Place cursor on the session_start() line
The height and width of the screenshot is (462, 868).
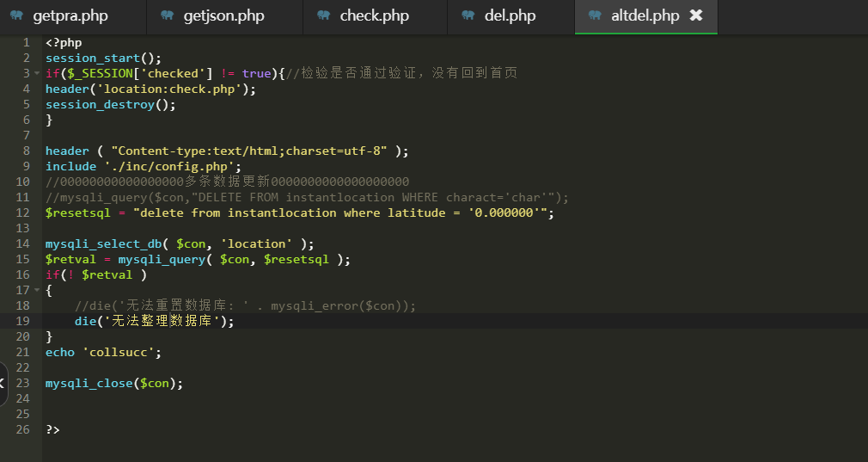coord(103,58)
